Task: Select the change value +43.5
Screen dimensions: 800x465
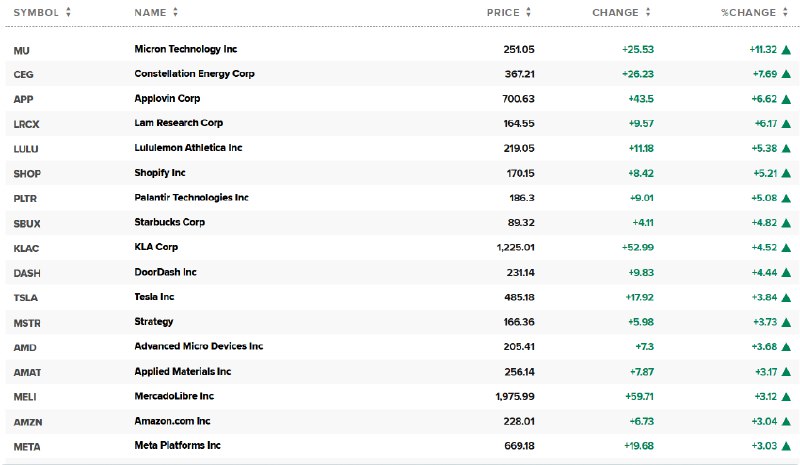Action: pyautogui.click(x=641, y=99)
